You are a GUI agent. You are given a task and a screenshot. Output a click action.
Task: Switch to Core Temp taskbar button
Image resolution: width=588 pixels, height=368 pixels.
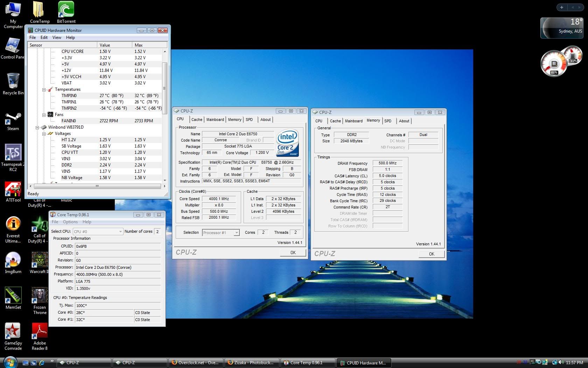tap(308, 363)
